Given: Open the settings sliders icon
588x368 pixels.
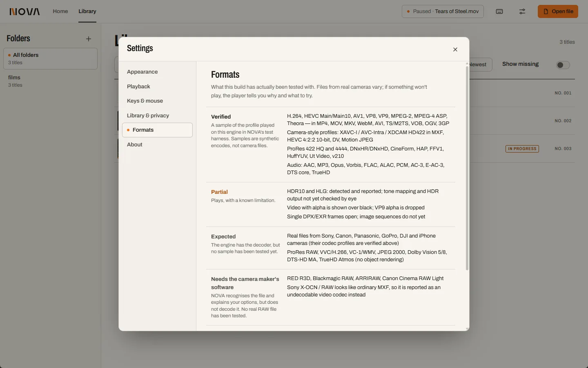Looking at the screenshot, I should [x=522, y=11].
